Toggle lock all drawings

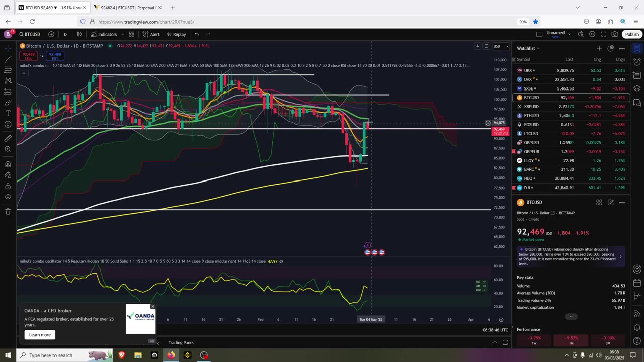point(8,186)
